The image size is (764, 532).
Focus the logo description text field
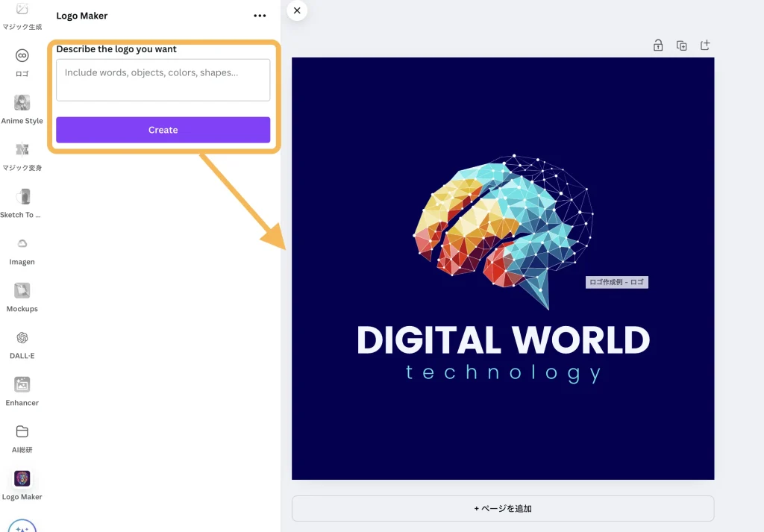(x=163, y=80)
